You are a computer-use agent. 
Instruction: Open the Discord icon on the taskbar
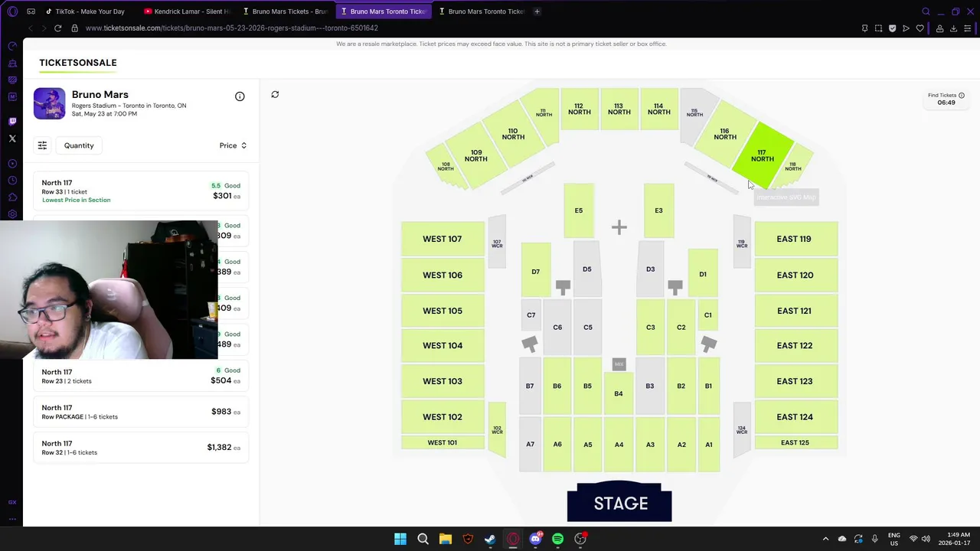pyautogui.click(x=535, y=539)
